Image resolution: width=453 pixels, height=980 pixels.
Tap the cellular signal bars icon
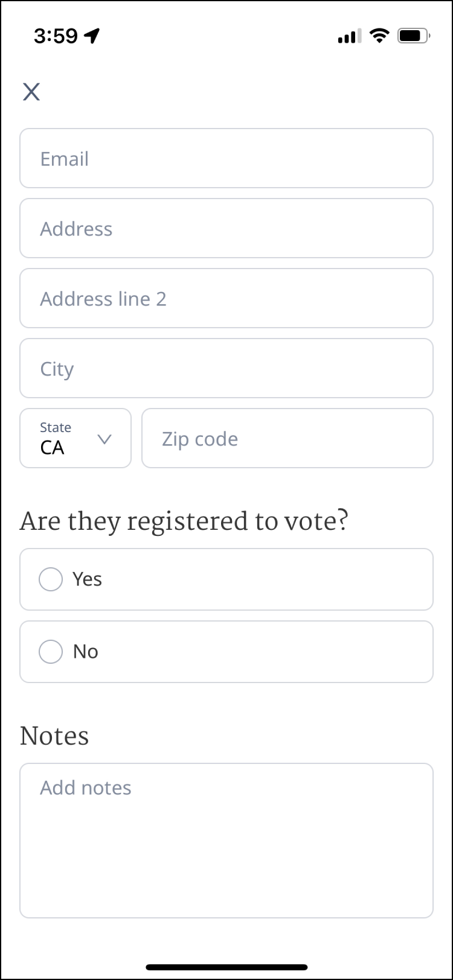[350, 36]
